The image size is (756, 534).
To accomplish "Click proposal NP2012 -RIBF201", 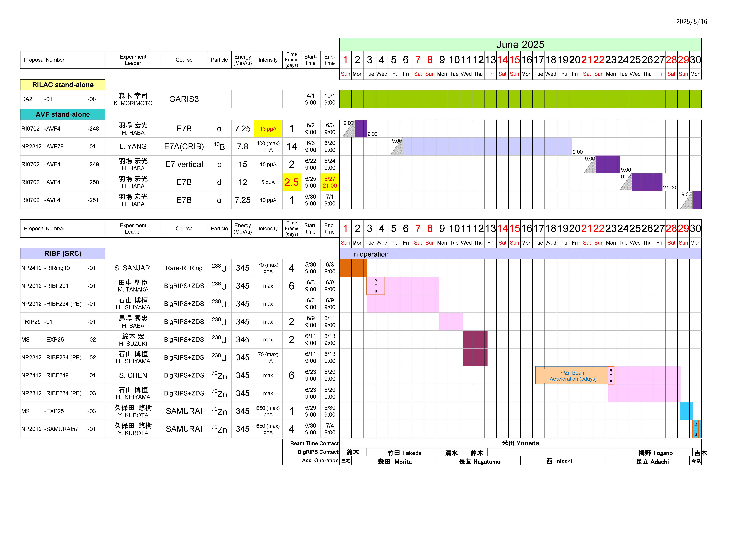I will point(63,286).
